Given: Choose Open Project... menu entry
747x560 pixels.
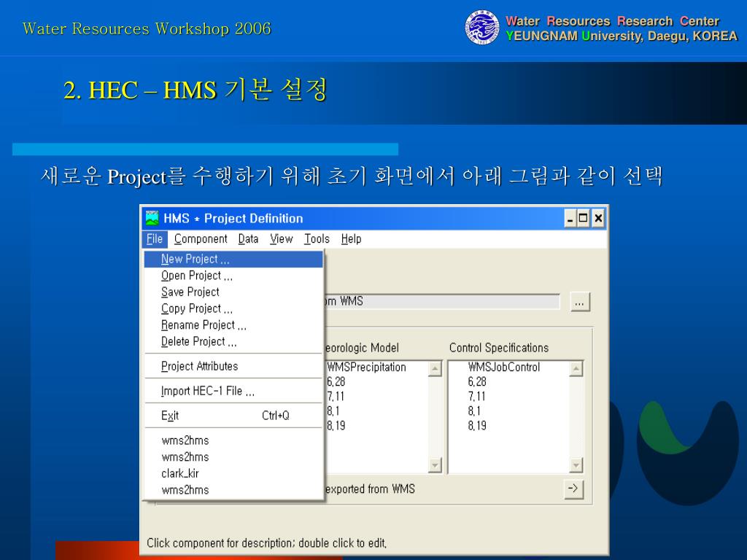Looking at the screenshot, I should coord(233,276).
